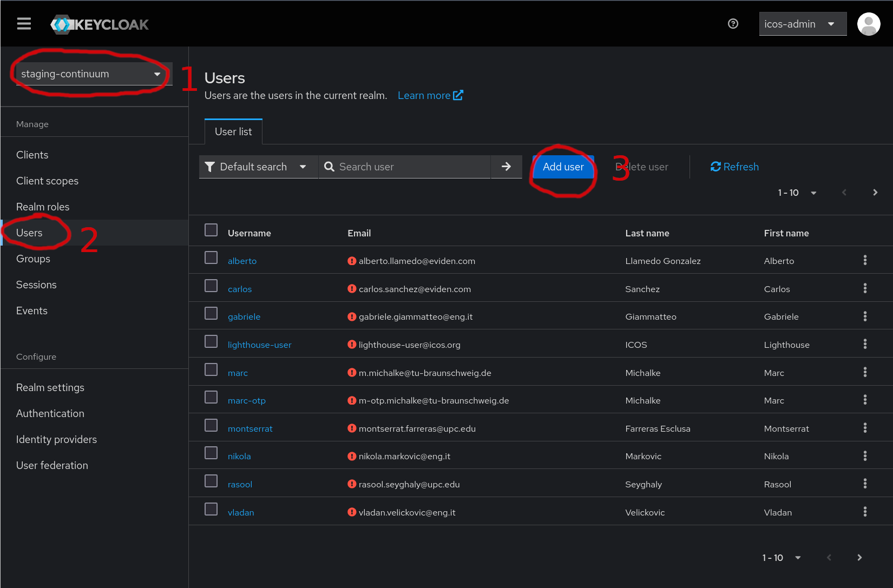Open kebab menu for vladan row

tap(865, 512)
